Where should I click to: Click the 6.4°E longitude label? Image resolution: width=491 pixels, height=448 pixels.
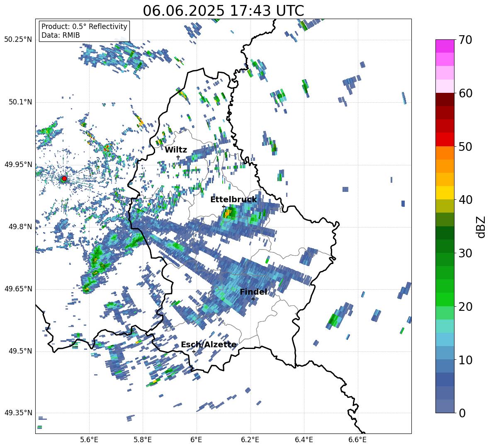[304, 440]
